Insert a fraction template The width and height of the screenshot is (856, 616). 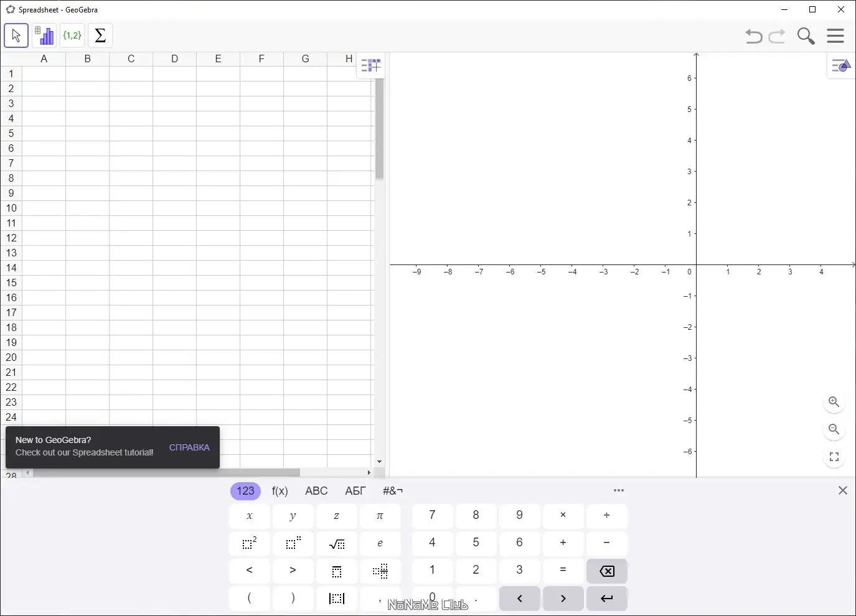[x=337, y=571]
